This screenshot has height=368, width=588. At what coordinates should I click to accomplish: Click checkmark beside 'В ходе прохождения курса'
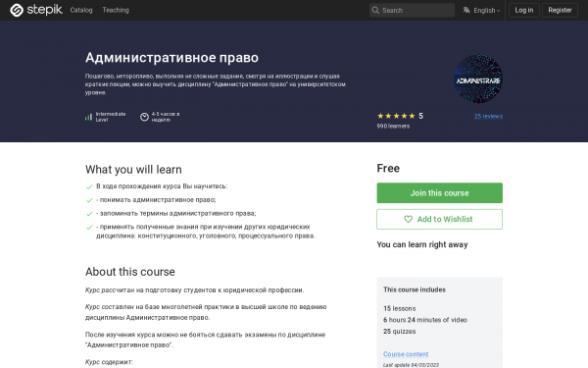(89, 186)
